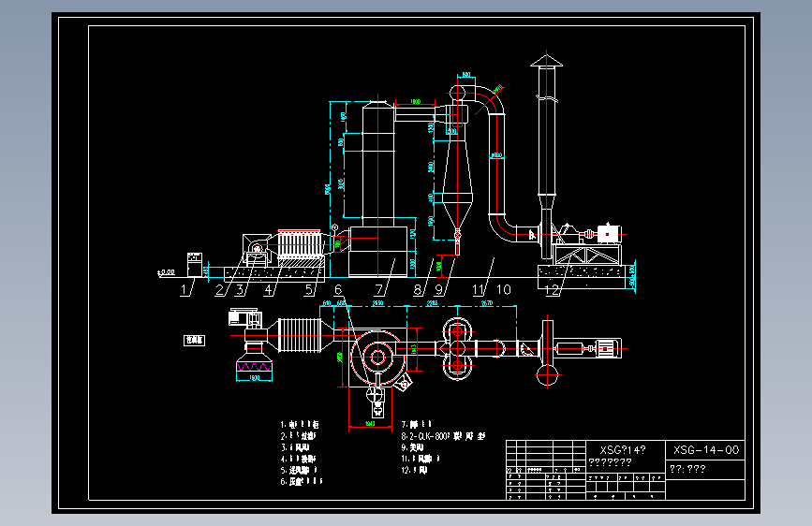
Task: Click the title text XSG?14?
Action: click(x=623, y=450)
